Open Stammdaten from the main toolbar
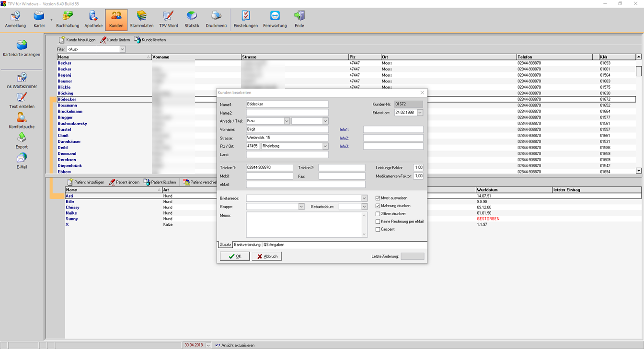Viewport: 644px width, 349px height. tap(141, 19)
